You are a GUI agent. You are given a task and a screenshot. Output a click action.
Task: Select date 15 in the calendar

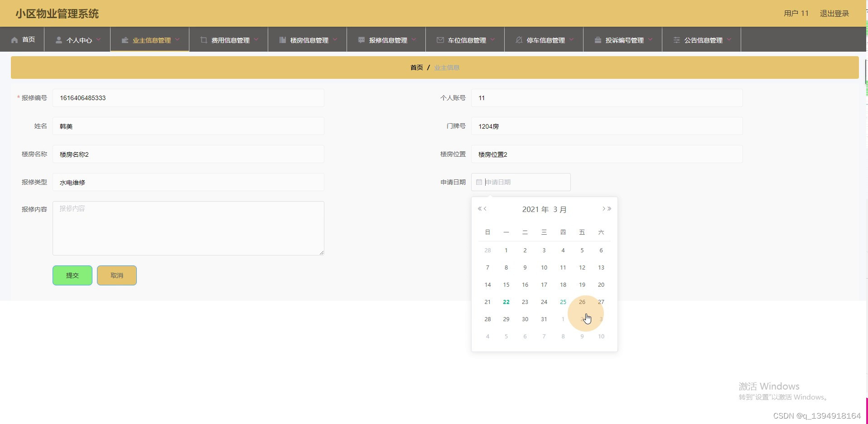tap(506, 285)
